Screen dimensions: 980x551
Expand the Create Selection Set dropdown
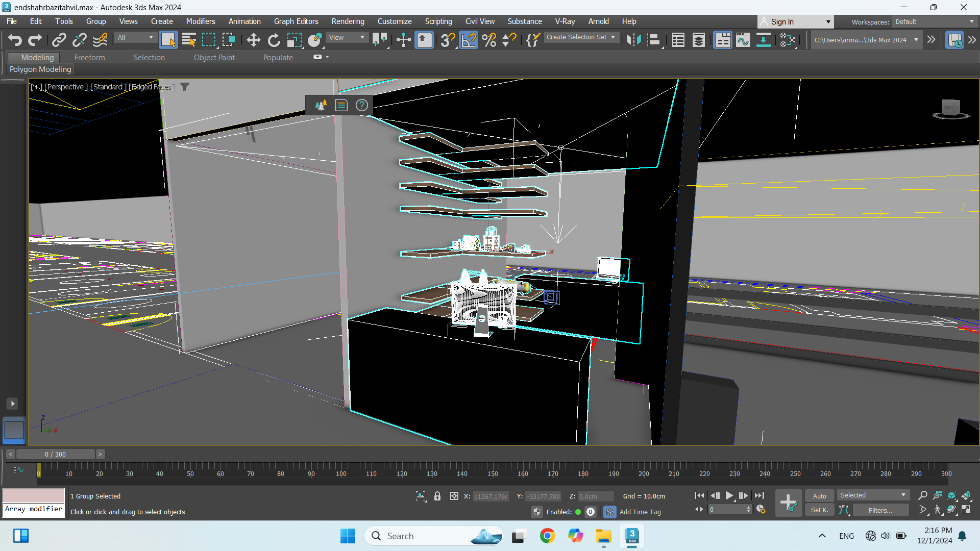pos(613,37)
